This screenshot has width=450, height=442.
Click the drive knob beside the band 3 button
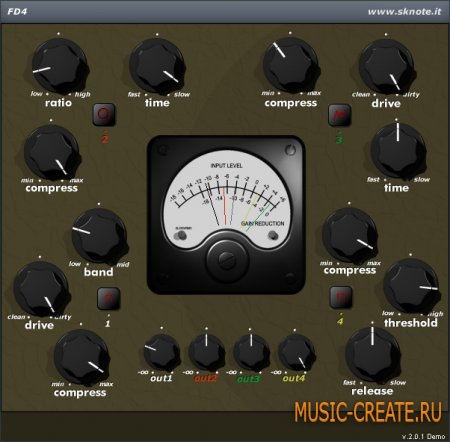387,67
